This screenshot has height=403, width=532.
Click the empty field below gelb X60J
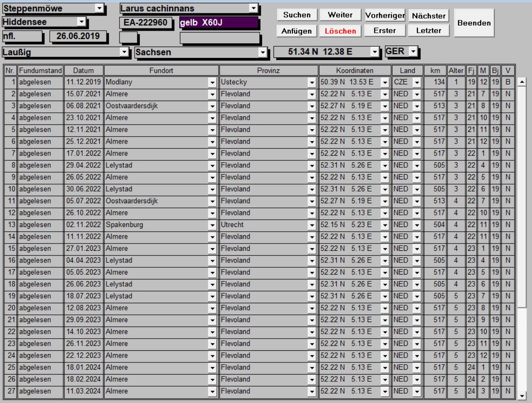tap(219, 38)
